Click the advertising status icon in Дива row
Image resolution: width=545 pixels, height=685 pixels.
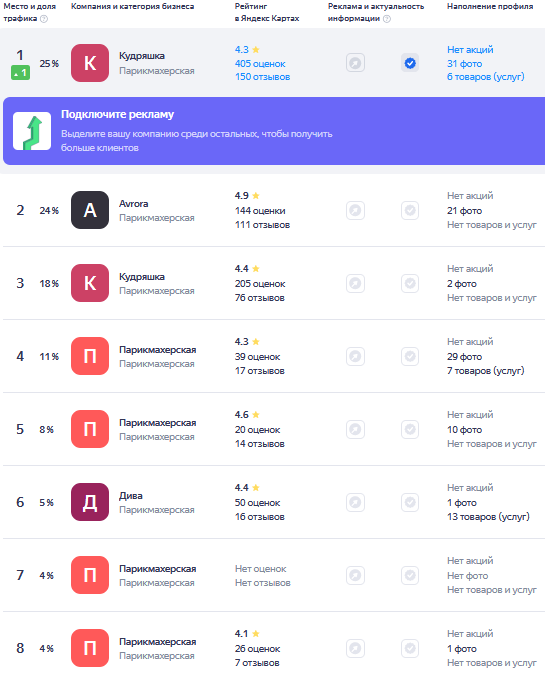pyautogui.click(x=355, y=502)
